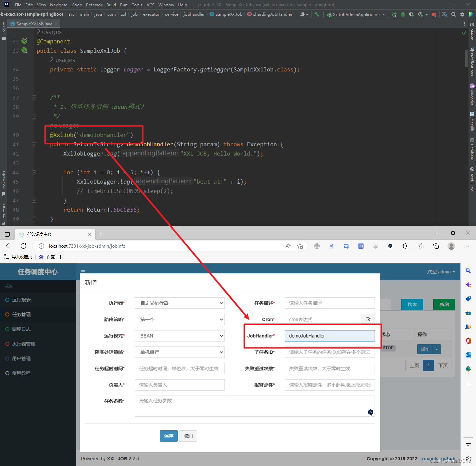
Task: Open the Refactor menu in IntelliJ
Action: pos(94,5)
